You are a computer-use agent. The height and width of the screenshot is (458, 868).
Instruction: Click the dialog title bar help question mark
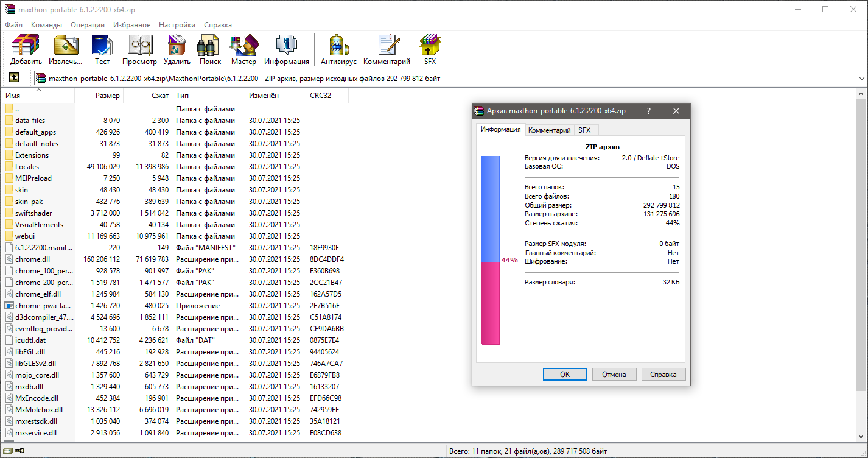(648, 111)
